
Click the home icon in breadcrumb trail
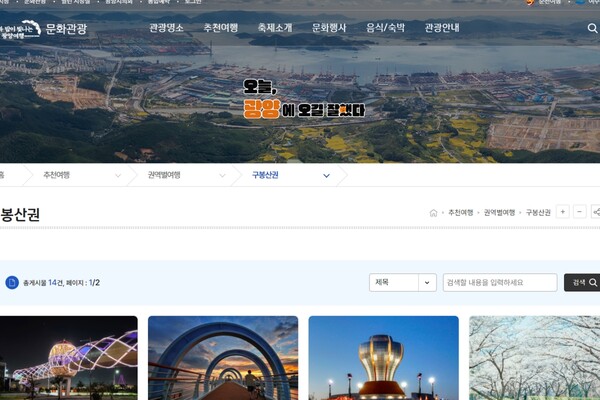(433, 213)
